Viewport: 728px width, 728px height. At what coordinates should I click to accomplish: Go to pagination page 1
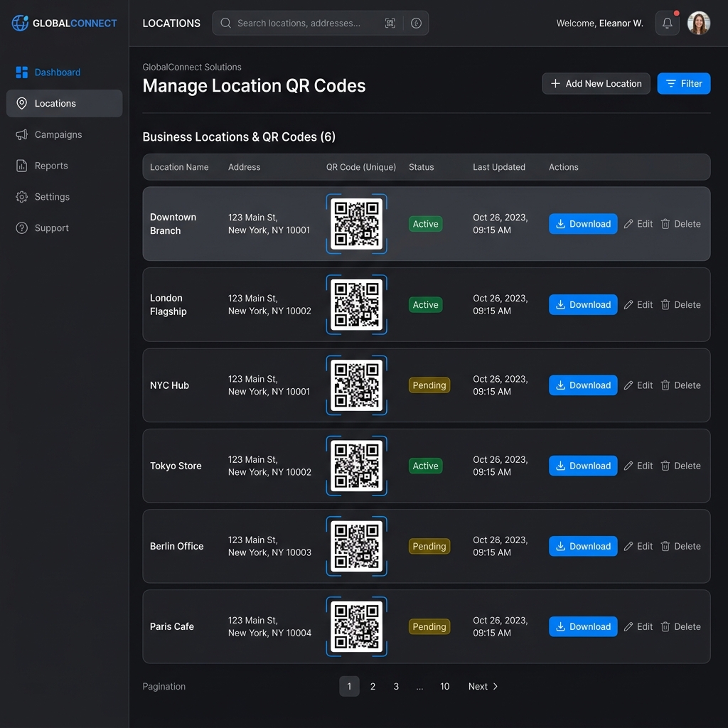349,686
